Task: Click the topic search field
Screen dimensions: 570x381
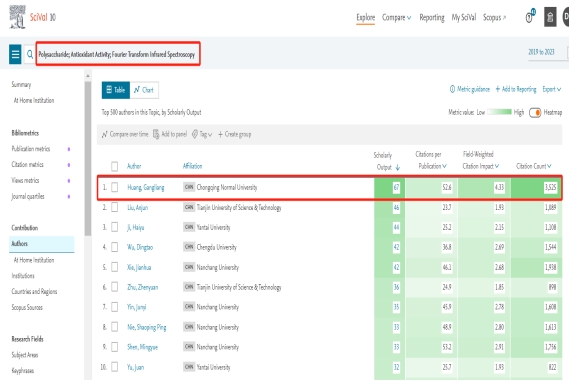Action: [x=118, y=54]
